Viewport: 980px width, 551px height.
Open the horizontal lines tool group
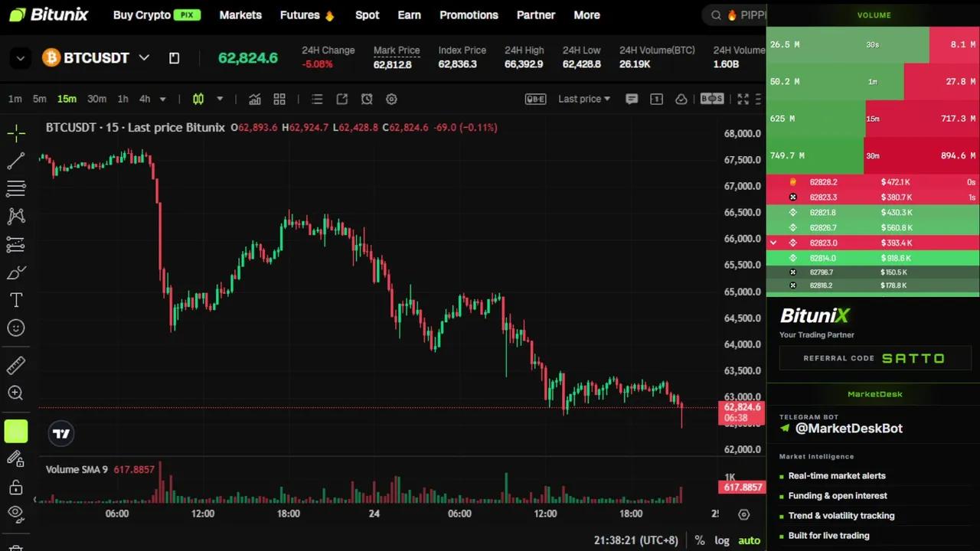click(16, 188)
